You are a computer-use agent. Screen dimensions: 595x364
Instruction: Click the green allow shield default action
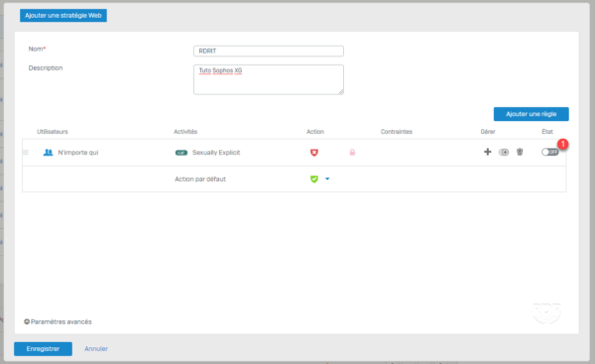[314, 179]
